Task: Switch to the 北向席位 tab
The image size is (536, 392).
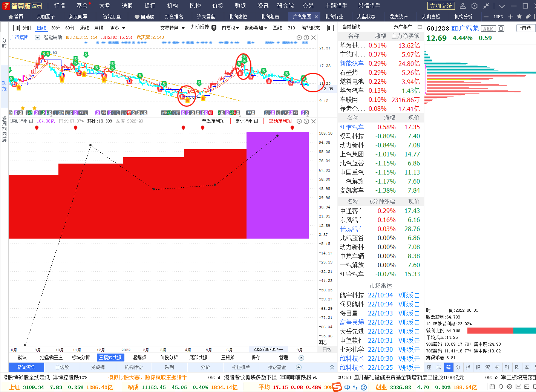Action: tap(238, 17)
